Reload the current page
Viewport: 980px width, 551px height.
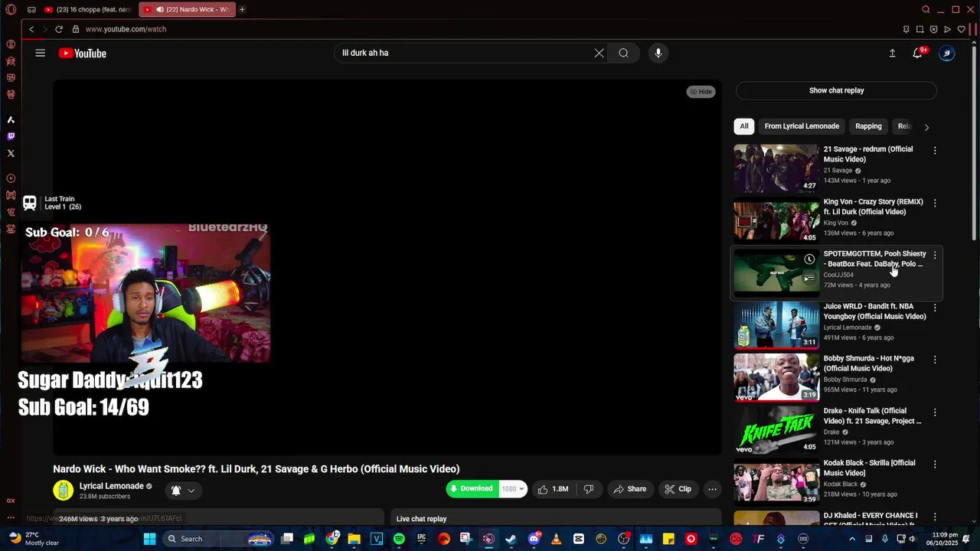(x=59, y=29)
